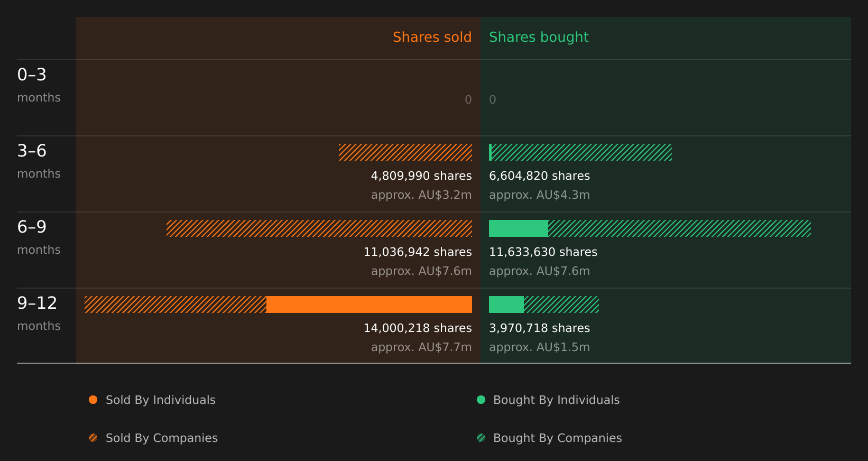The height and width of the screenshot is (461, 868).
Task: Select the Sold By Companies legend label
Action: pyautogui.click(x=162, y=438)
